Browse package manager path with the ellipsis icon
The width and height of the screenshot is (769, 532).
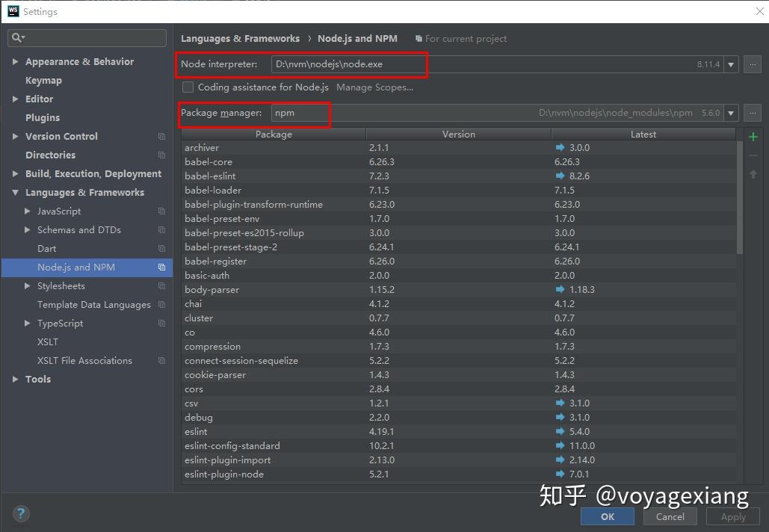(752, 113)
